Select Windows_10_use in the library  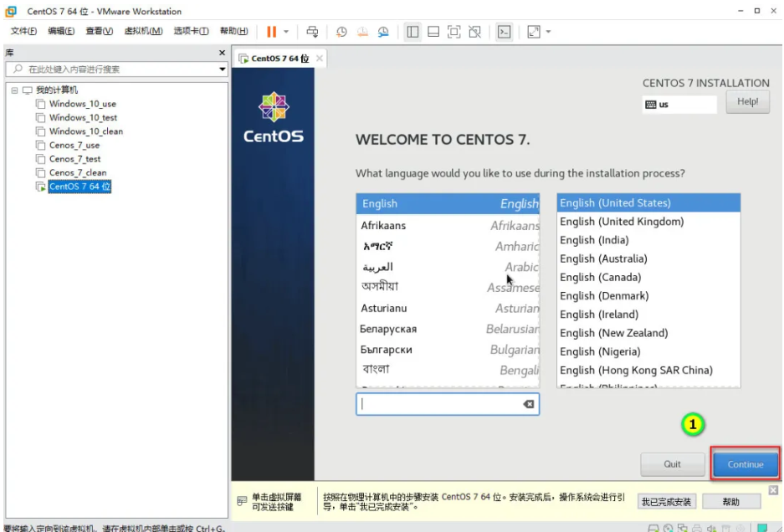point(83,104)
